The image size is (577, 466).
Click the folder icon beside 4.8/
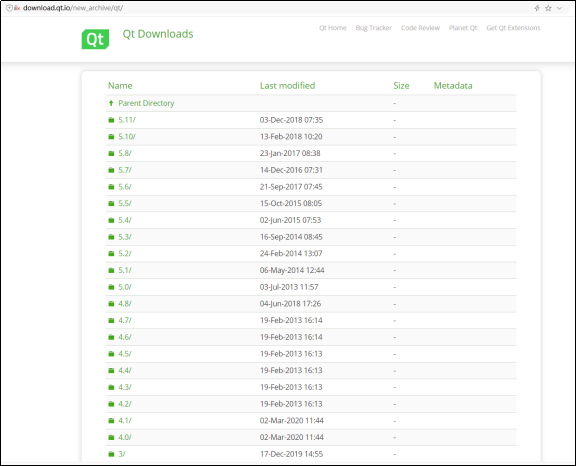click(111, 304)
